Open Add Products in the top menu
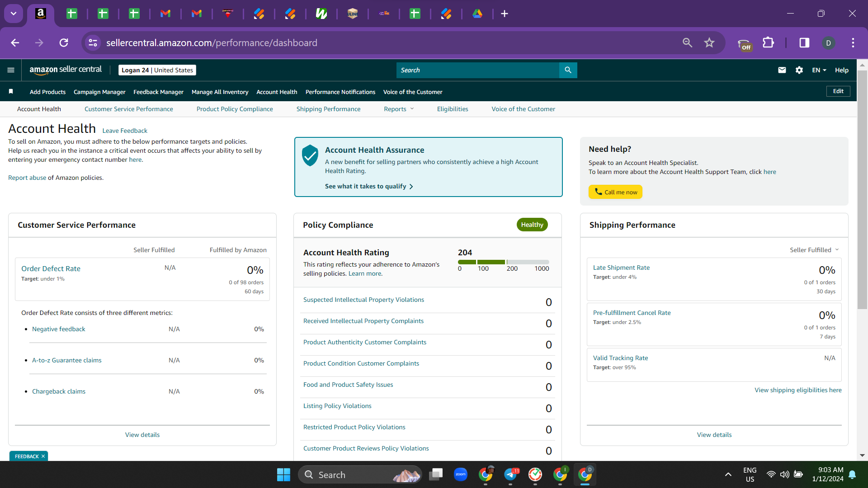The image size is (868, 488). click(47, 92)
